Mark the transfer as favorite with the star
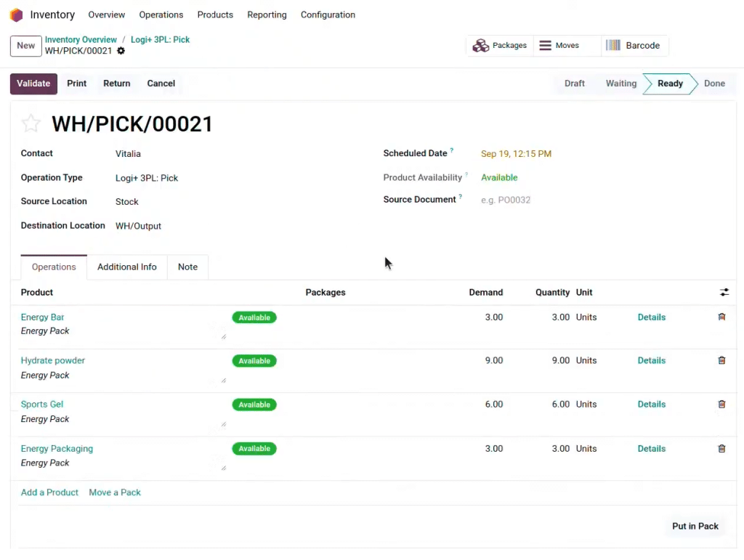This screenshot has height=560, width=744. pos(31,124)
